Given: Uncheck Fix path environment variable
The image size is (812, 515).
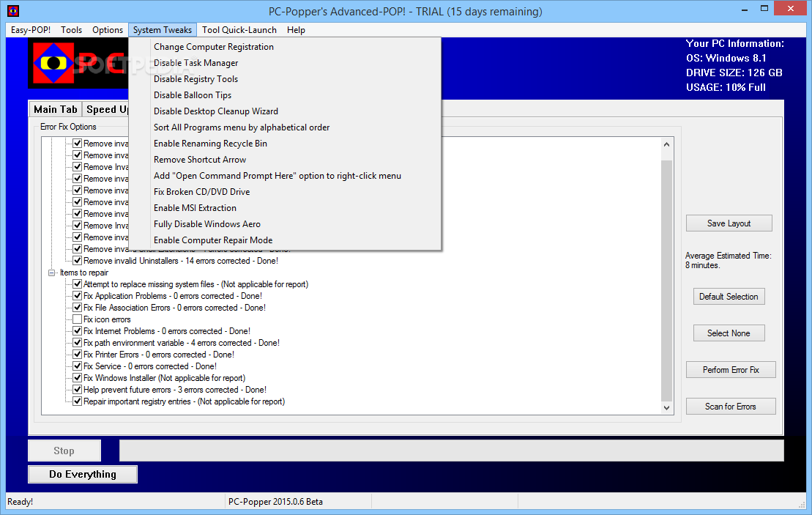Looking at the screenshot, I should tap(77, 342).
